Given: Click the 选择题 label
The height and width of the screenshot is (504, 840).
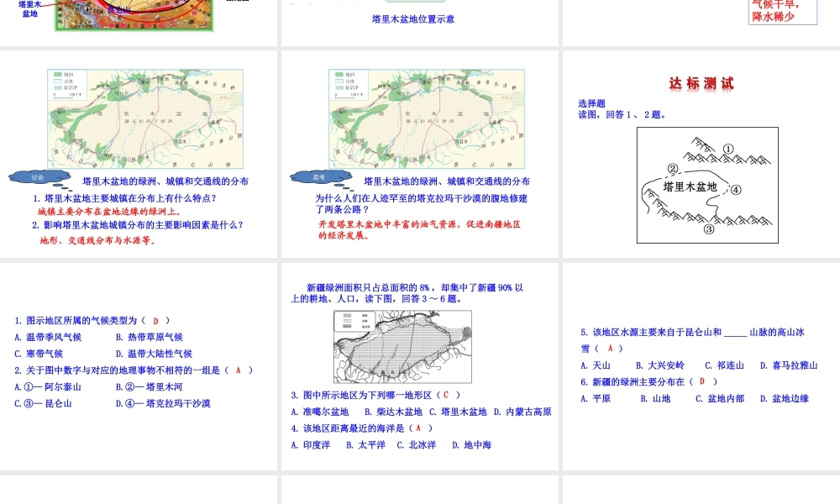Looking at the screenshot, I should 591,103.
